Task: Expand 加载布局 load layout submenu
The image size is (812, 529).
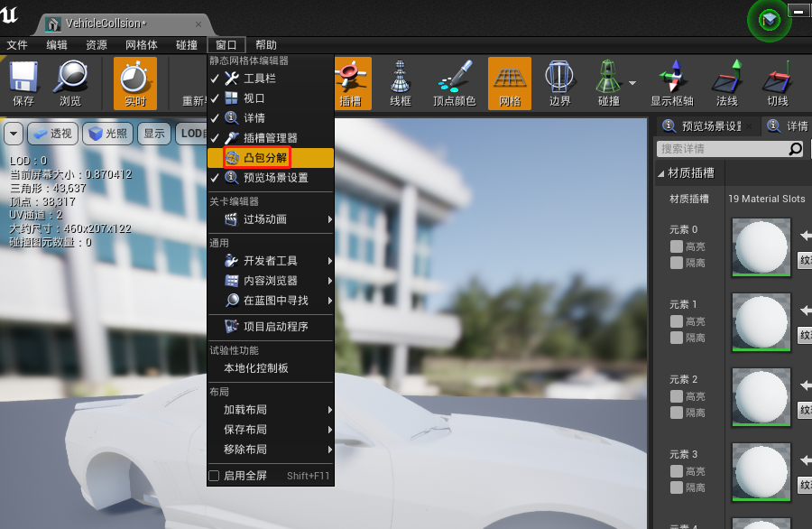Action: [271, 410]
